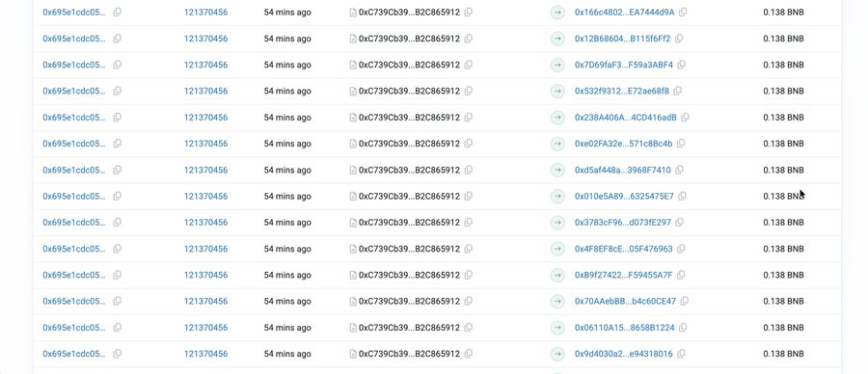868x374 pixels.
Task: Copy the From address in the 0x532f9312...E72ae68f8 row
Action: (469, 91)
